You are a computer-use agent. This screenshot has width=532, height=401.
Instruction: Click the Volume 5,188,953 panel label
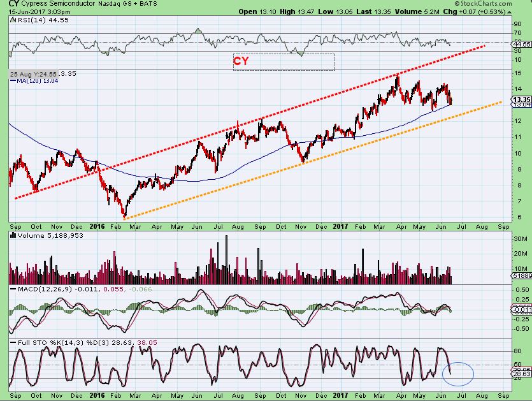[50, 235]
